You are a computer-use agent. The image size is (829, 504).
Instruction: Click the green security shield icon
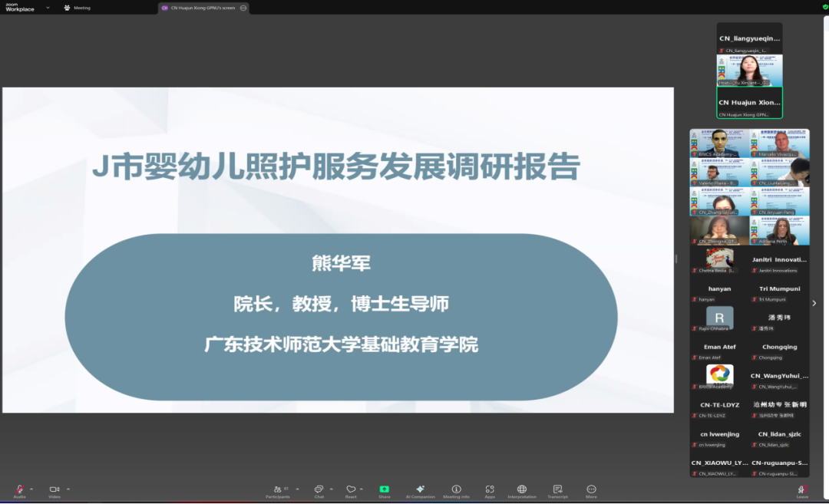(x=826, y=7)
